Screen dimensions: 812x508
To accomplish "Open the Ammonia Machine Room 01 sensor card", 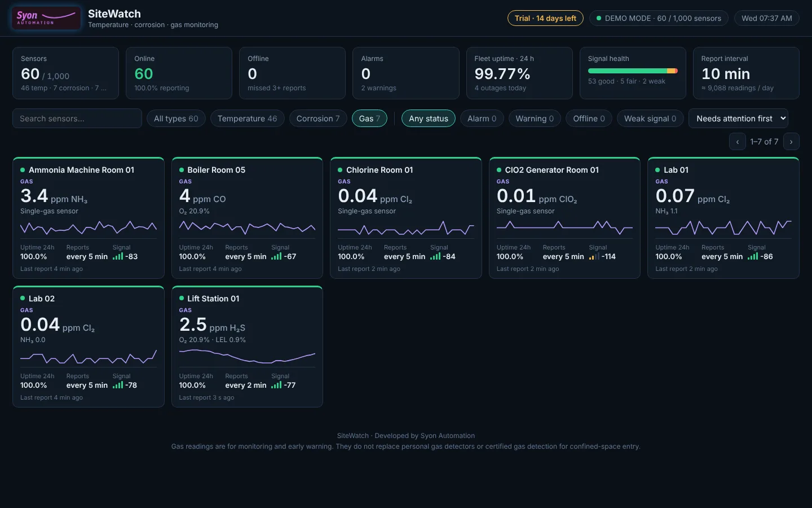I will point(89,218).
